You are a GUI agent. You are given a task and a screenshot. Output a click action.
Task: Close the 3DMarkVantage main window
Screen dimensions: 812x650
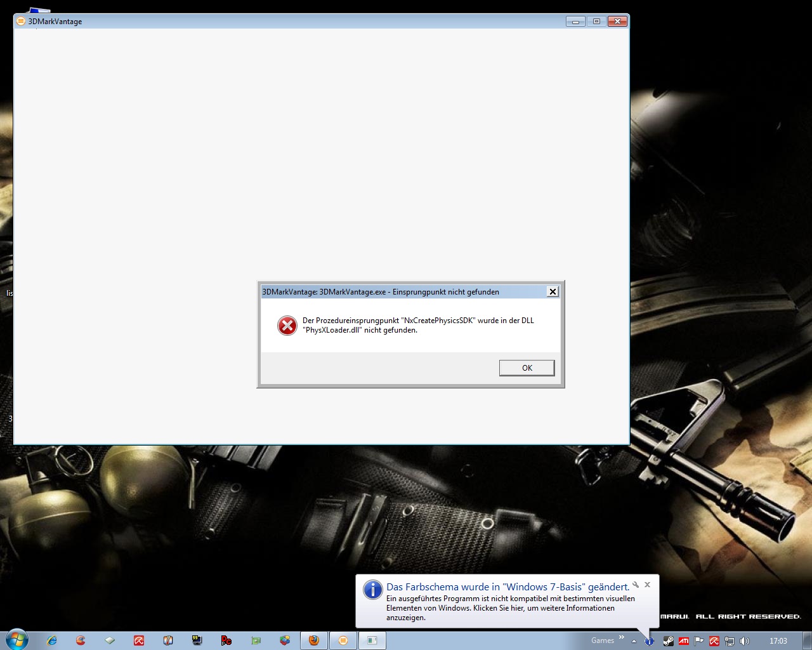617,22
